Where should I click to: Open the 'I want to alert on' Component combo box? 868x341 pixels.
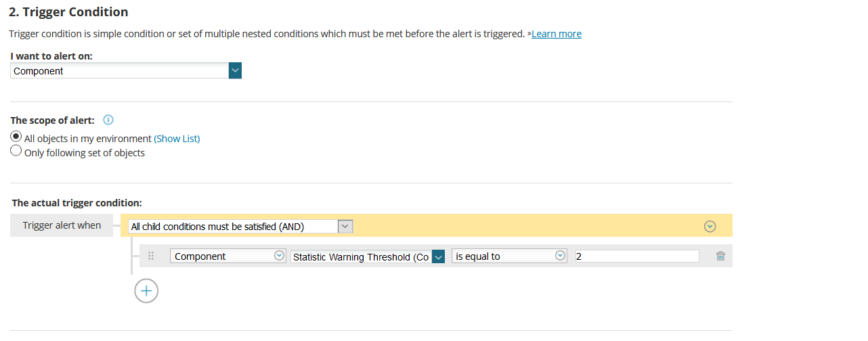click(119, 71)
